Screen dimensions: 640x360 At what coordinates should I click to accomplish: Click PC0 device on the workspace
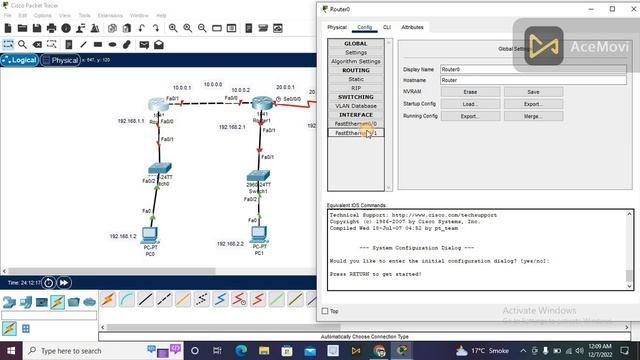(150, 235)
